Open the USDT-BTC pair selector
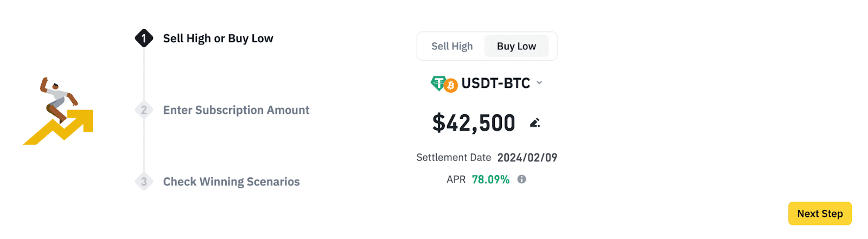Screen dimensions: 868x239 pos(495,83)
